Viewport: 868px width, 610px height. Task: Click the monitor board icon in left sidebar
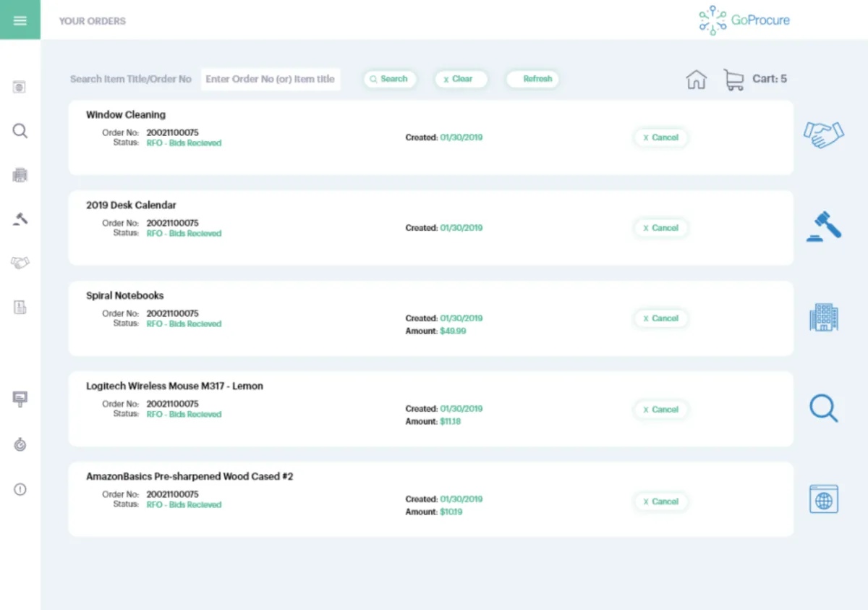tap(20, 399)
